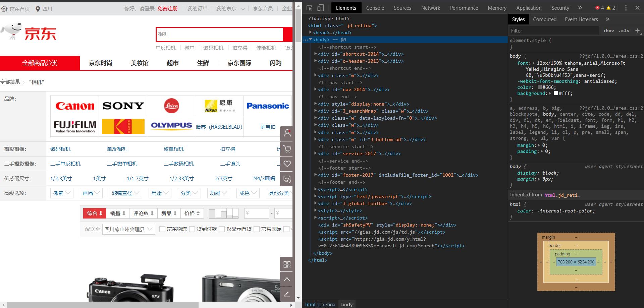
Task: Check the 货到付款 checkbox
Action: point(192,229)
